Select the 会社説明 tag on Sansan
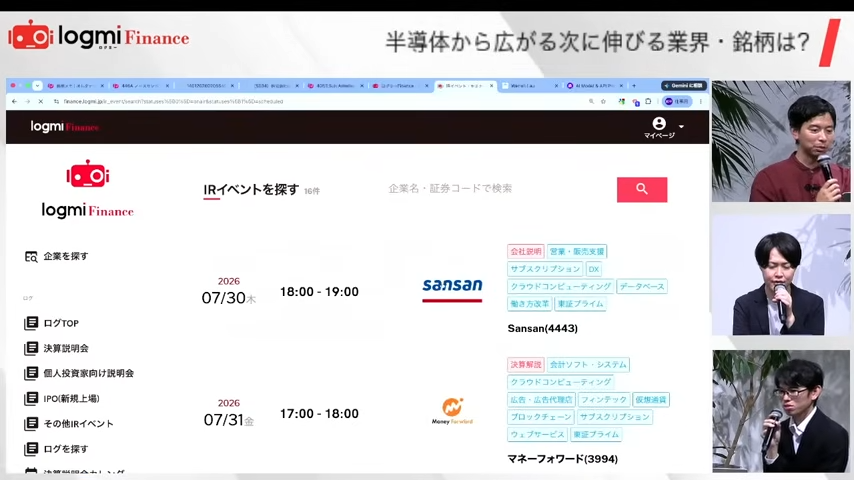 pos(526,251)
